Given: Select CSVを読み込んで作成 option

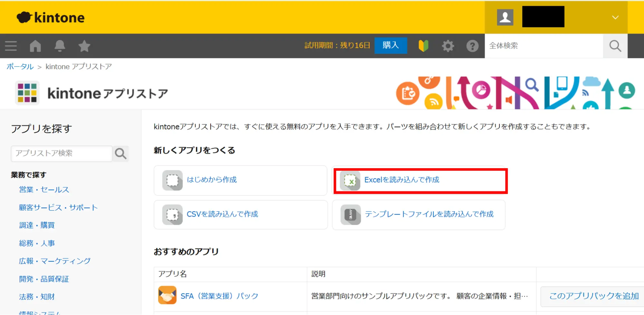Looking at the screenshot, I should point(222,215).
